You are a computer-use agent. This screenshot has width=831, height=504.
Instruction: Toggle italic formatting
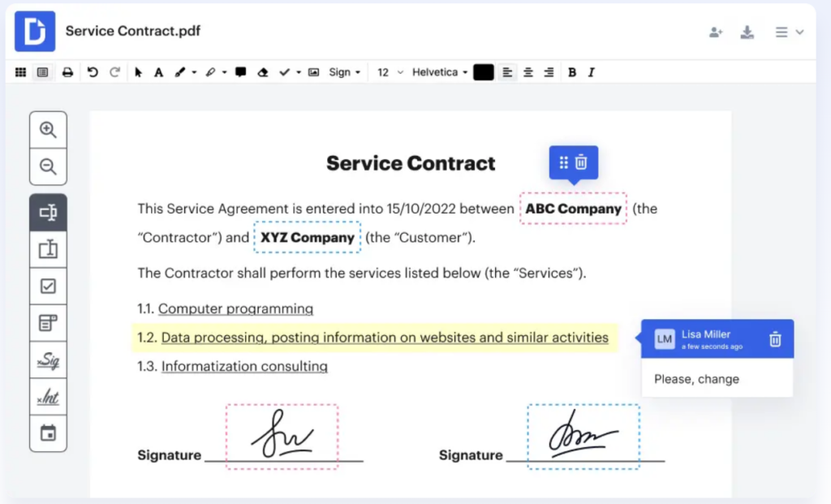click(x=591, y=71)
